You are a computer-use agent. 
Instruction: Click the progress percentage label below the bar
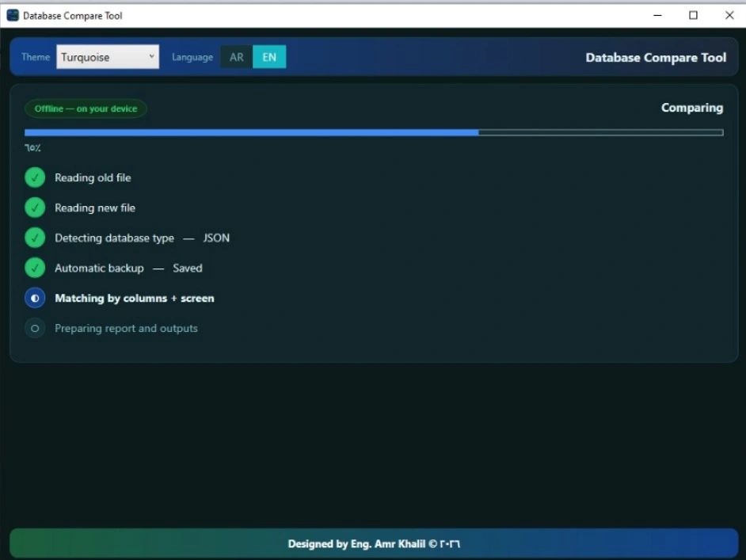coord(32,148)
